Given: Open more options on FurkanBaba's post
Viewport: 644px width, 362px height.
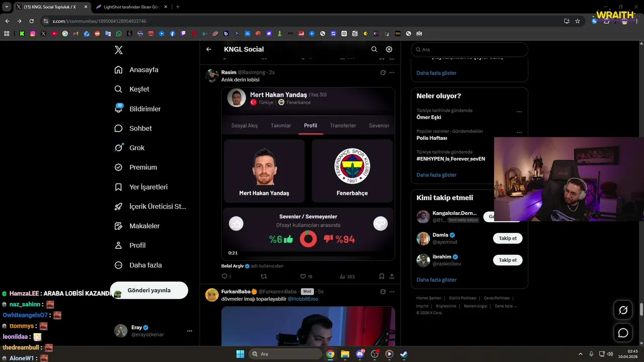Looking at the screenshot, I should tap(392, 292).
